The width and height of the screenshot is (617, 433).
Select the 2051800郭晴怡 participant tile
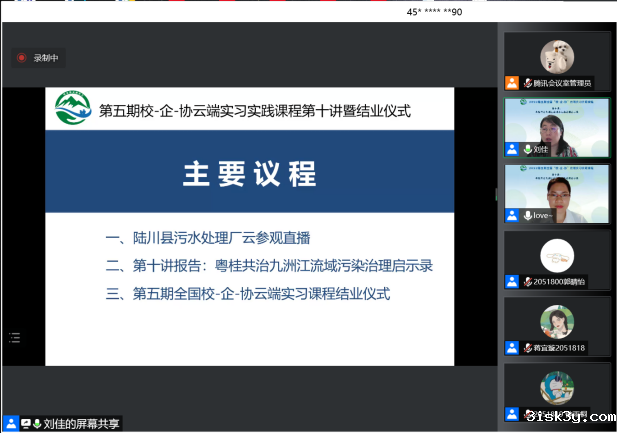[557, 255]
